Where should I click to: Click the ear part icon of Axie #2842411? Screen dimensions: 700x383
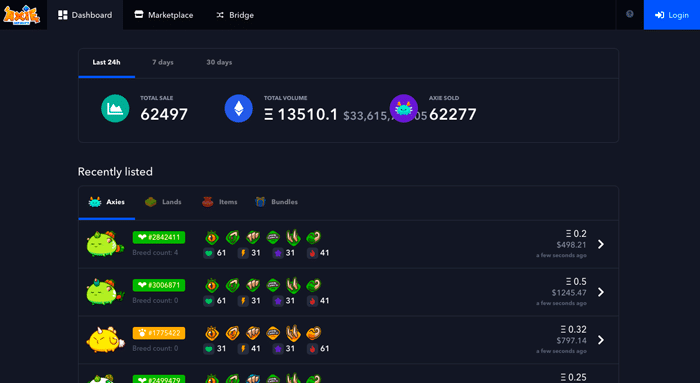(x=232, y=237)
